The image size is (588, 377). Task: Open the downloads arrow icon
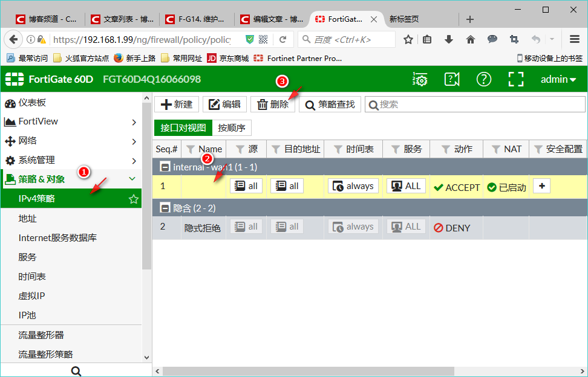pos(448,39)
